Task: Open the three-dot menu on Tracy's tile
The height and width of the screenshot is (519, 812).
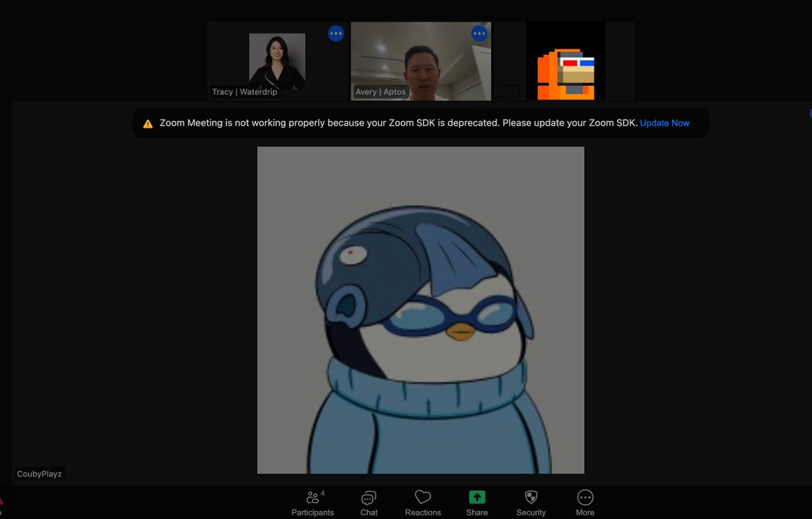Action: pos(336,33)
